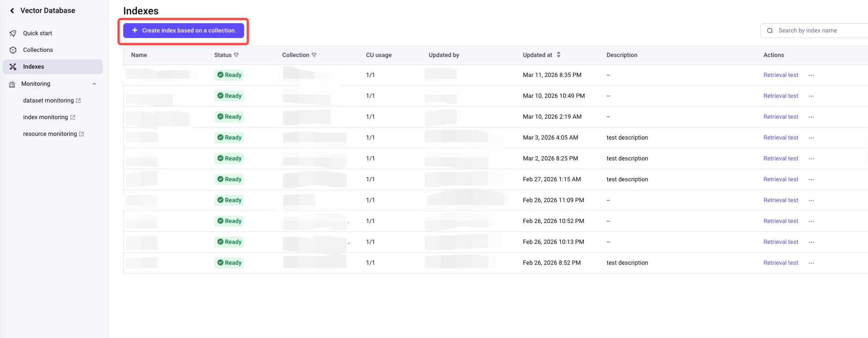Click the Monitoring sidebar icon
Screen dimensions: 868x338
pos(13,84)
